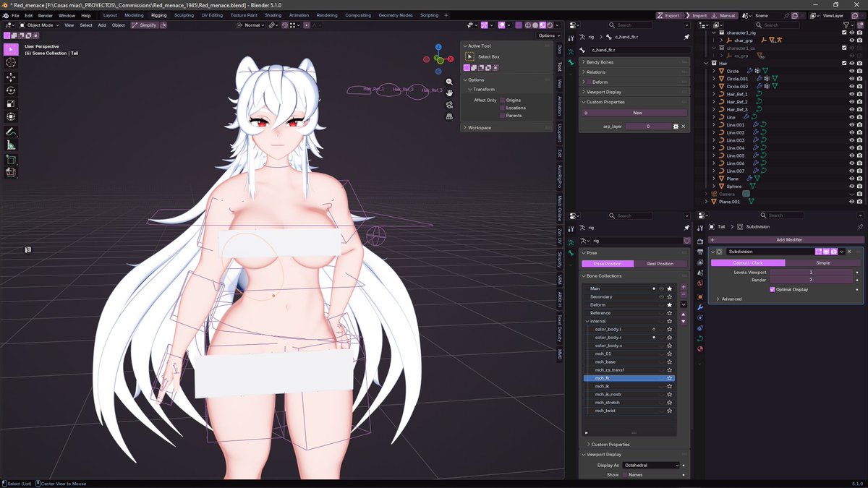Screen dimensions: 868x488
Task: Hide Hair_Ref_1 in outliner viewport
Action: pyautogui.click(x=851, y=94)
